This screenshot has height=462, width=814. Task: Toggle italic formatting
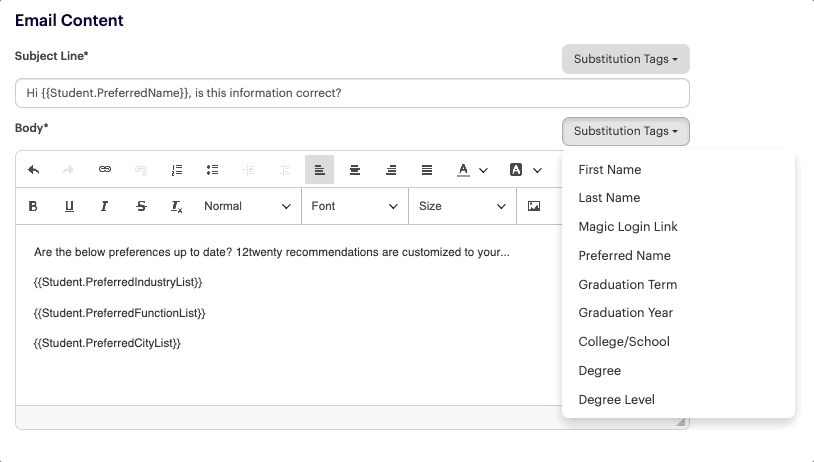tap(104, 206)
